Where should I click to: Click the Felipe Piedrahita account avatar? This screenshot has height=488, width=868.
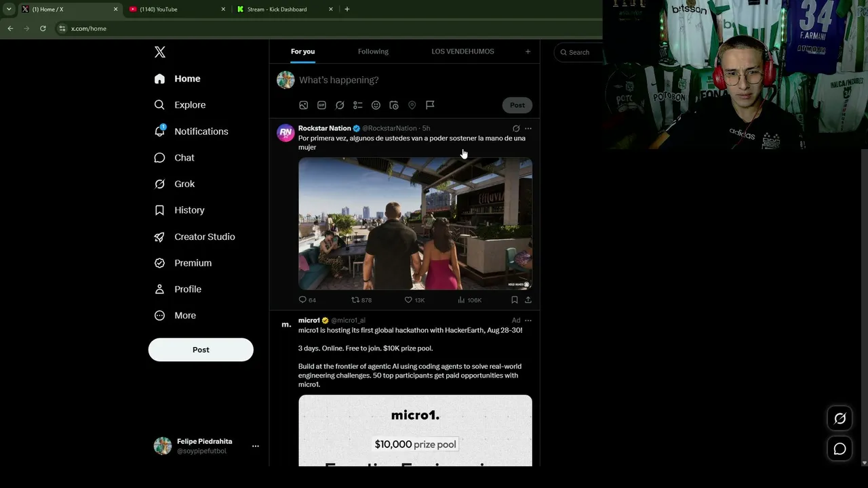click(163, 446)
